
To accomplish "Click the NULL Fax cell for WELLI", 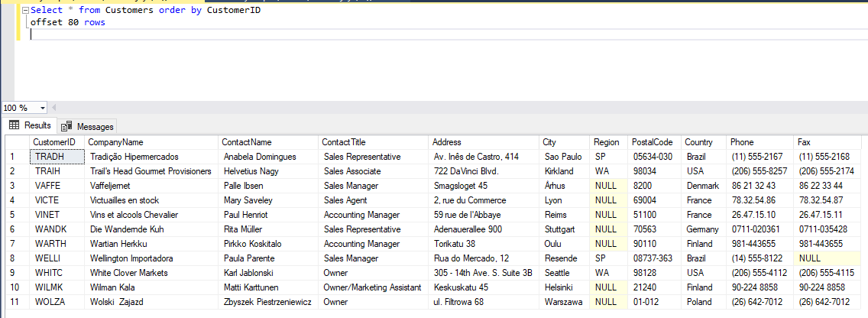I will point(810,258).
